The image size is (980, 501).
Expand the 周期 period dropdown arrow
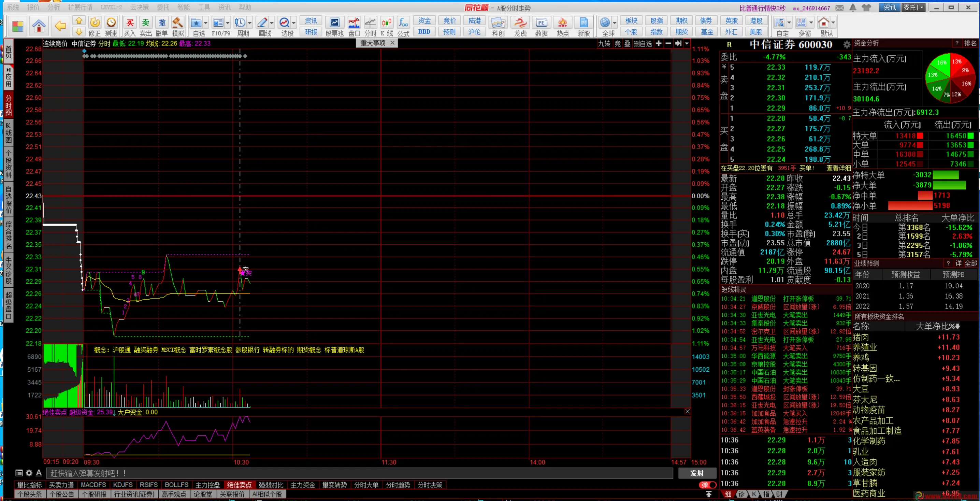[250, 23]
